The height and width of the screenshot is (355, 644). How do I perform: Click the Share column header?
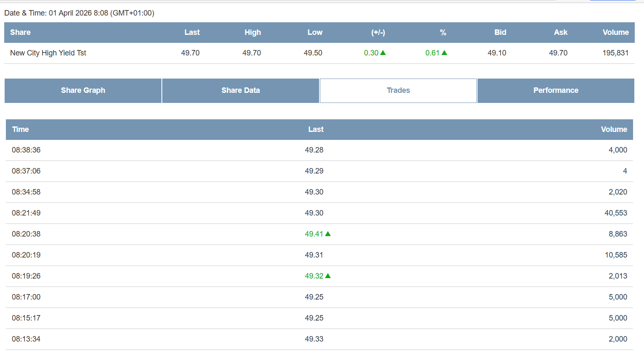point(20,32)
